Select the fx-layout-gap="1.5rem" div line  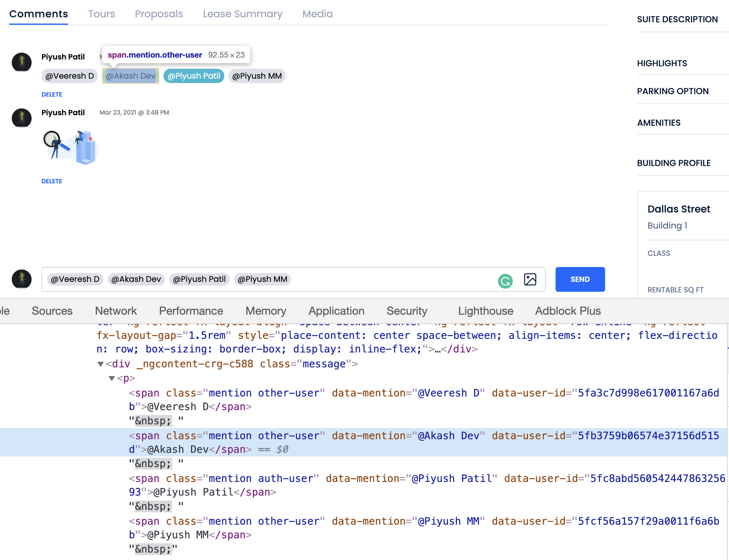(x=407, y=342)
